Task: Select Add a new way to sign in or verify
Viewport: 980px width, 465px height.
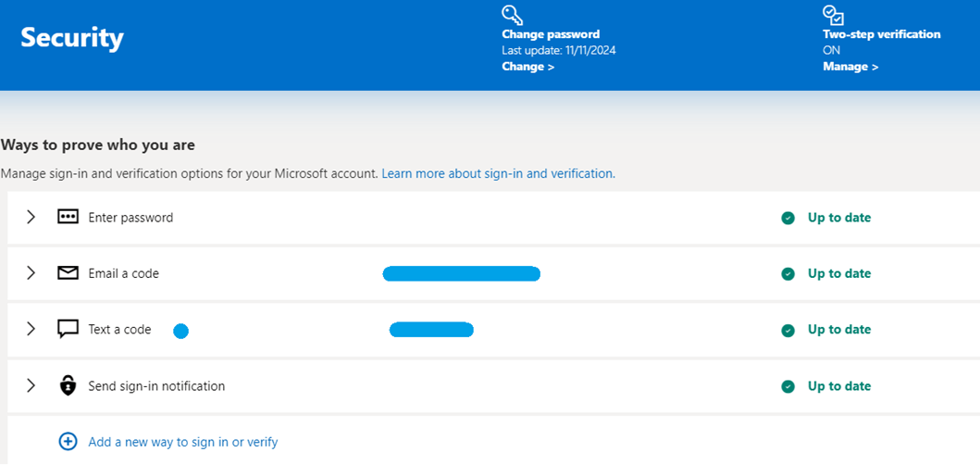Action: 183,442
